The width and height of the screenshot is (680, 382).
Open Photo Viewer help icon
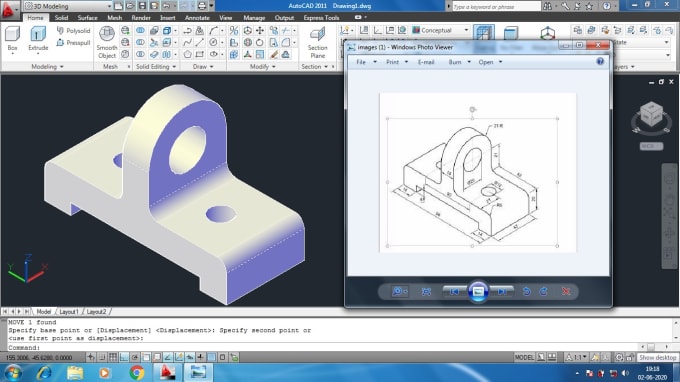(600, 62)
